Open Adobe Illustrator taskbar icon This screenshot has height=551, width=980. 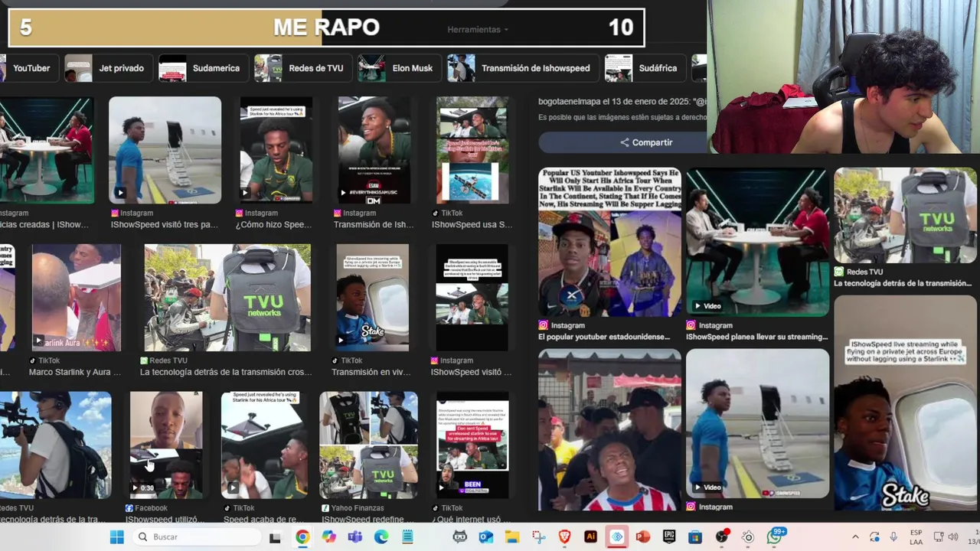pos(590,536)
